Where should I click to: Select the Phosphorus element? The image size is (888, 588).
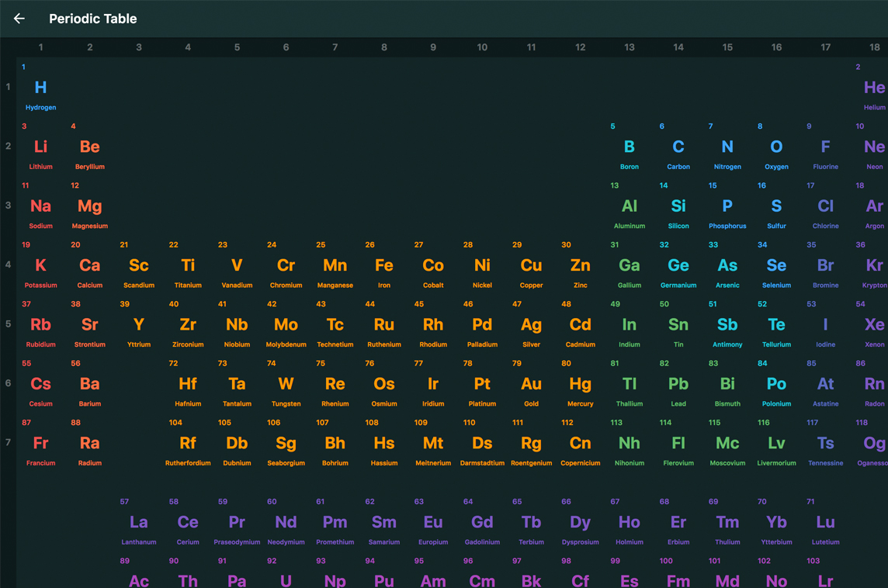click(727, 206)
